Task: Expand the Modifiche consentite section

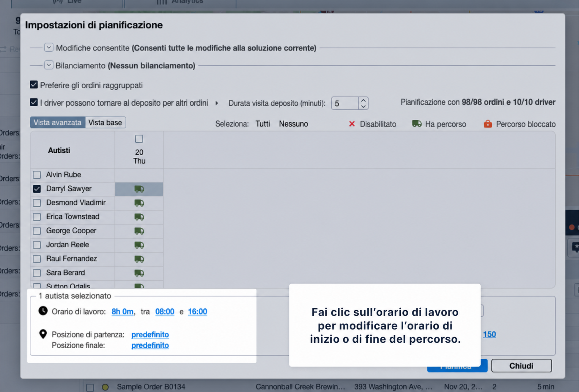Action: click(x=49, y=48)
